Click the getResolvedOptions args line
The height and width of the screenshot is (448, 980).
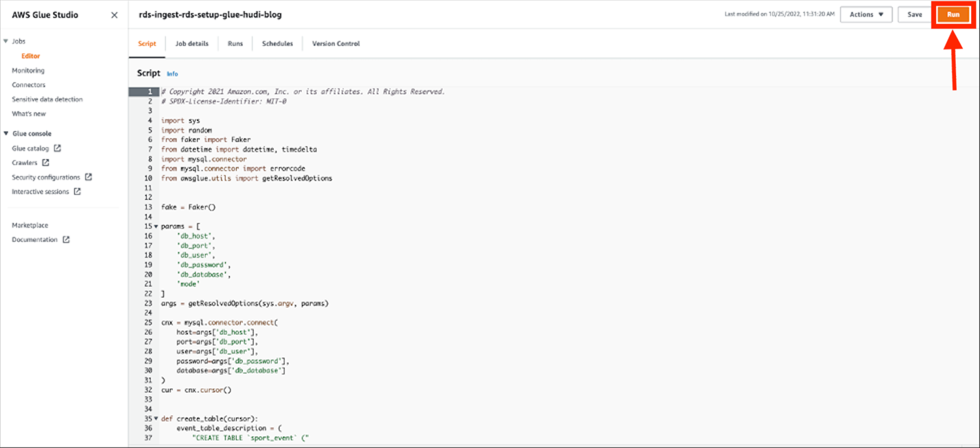244,303
